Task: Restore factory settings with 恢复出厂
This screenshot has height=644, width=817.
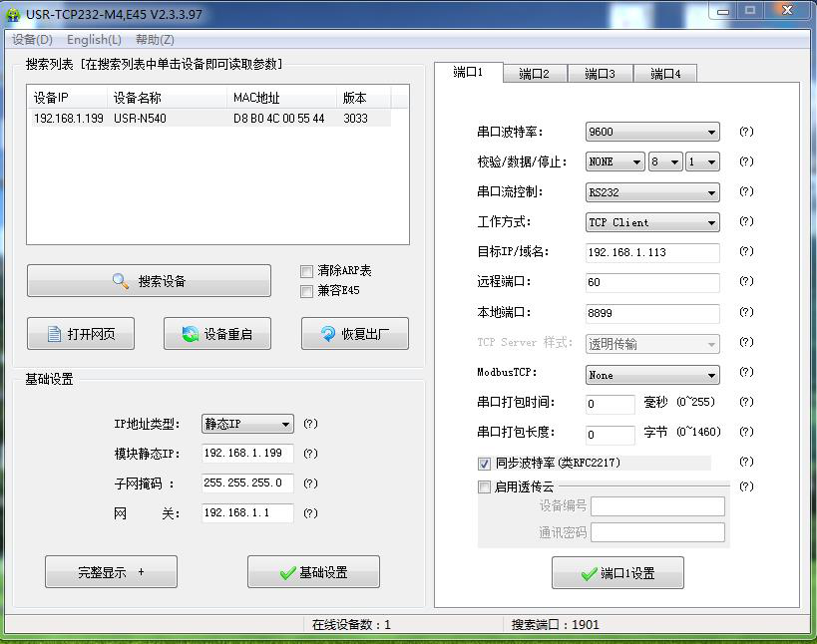Action: (x=354, y=334)
